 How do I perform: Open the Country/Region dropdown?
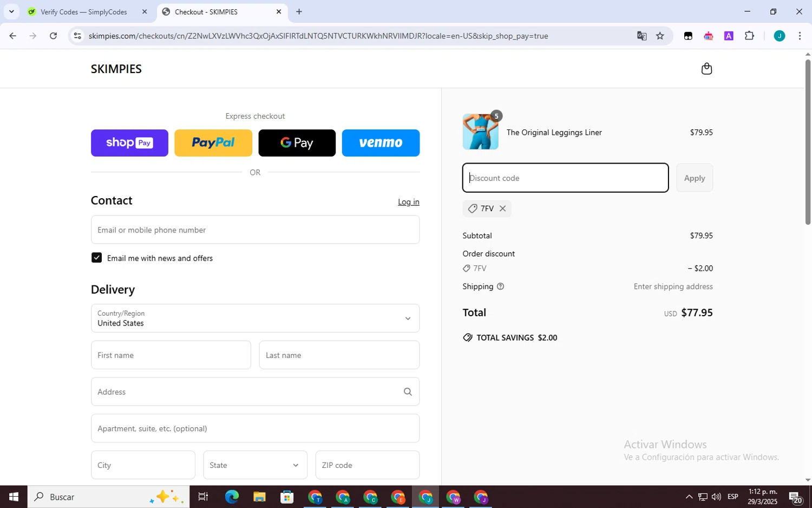255,318
